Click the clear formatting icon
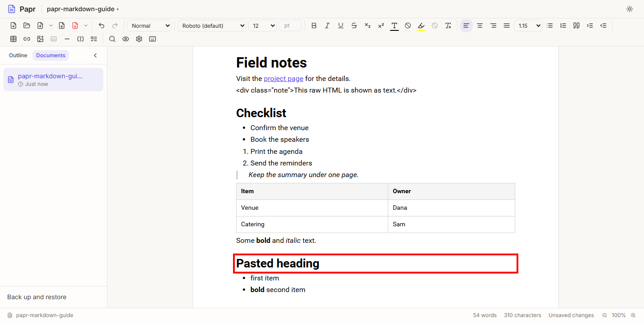The height and width of the screenshot is (322, 644). (448, 25)
